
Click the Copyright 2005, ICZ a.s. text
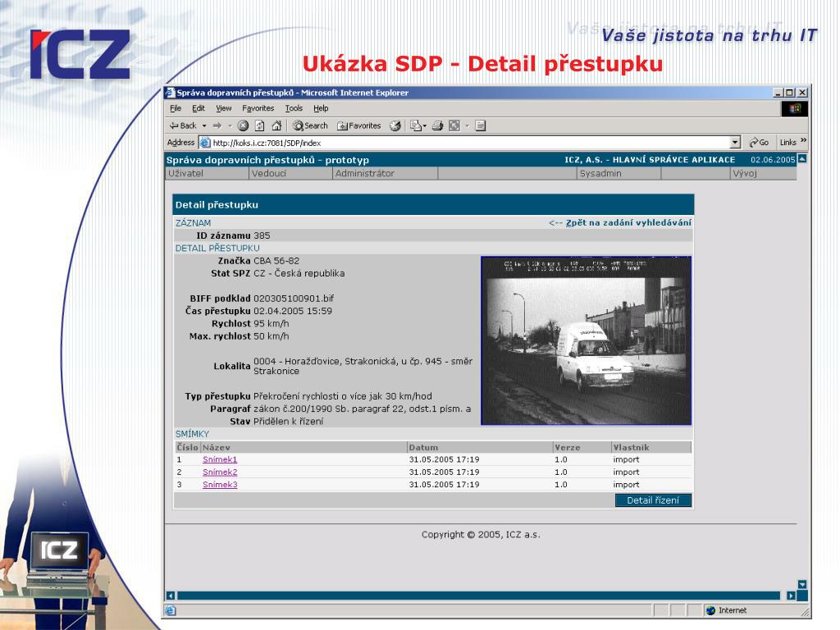coord(481,535)
